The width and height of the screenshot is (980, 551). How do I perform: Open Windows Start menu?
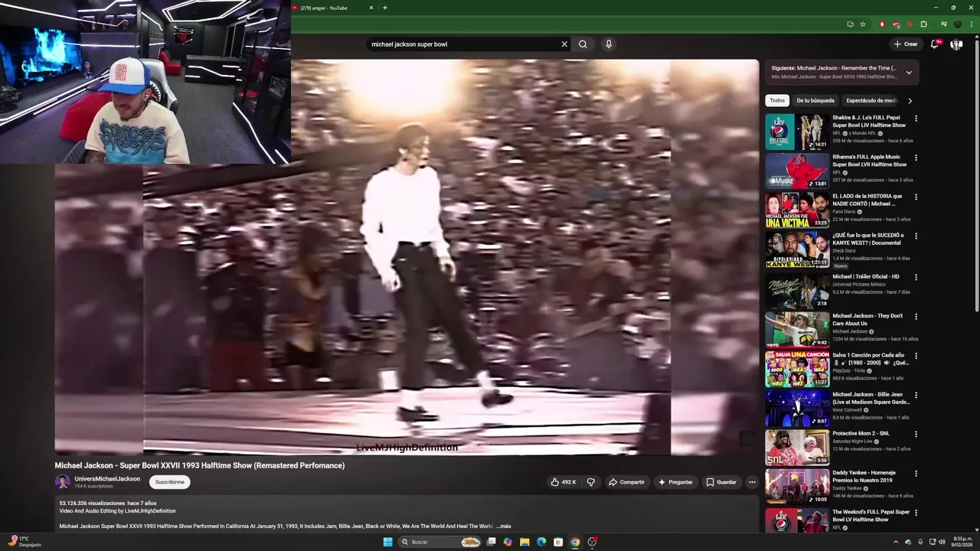(x=387, y=542)
